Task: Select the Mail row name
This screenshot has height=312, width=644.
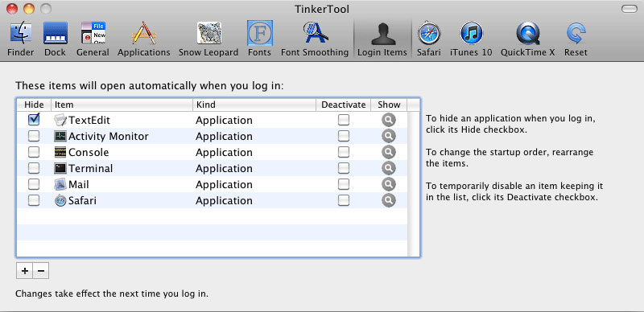Action: point(79,184)
